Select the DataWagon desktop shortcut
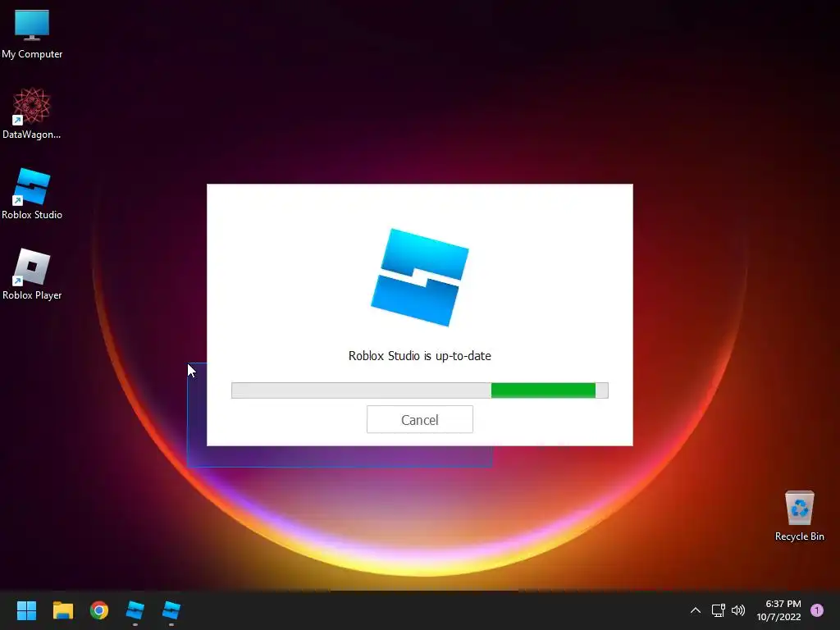 (x=32, y=114)
